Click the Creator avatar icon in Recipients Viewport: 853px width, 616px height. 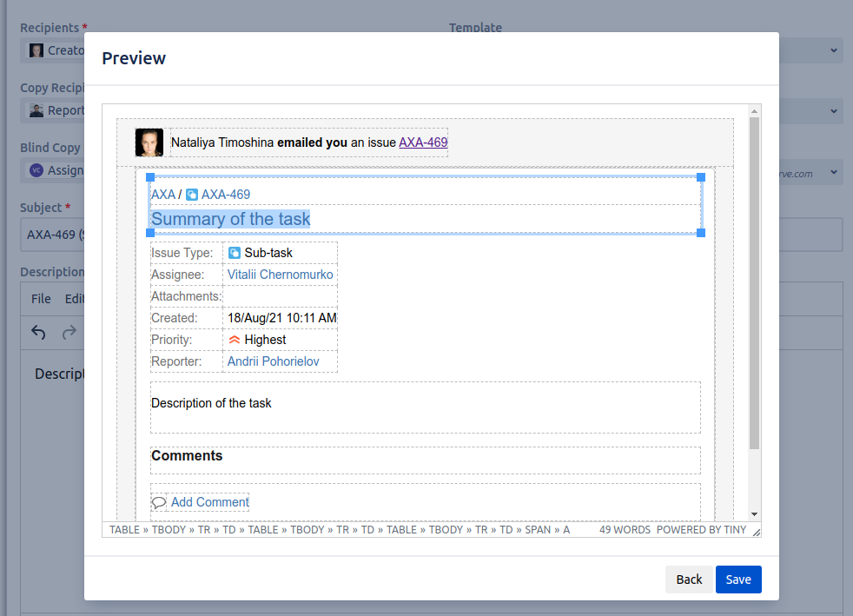36,50
